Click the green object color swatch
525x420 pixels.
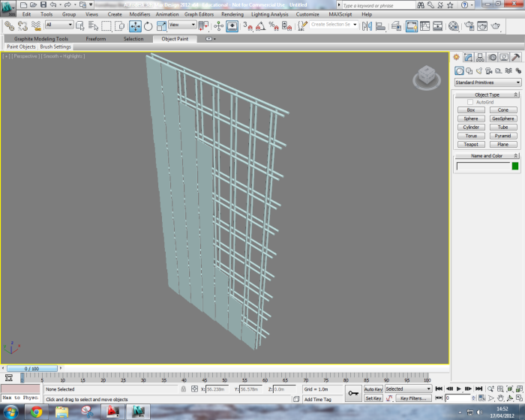(x=515, y=166)
